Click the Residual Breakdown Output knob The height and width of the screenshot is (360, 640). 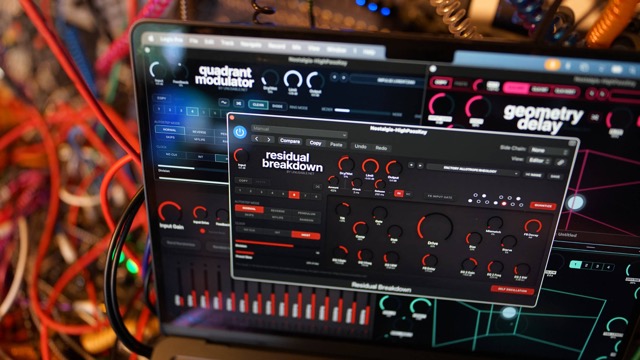(393, 169)
